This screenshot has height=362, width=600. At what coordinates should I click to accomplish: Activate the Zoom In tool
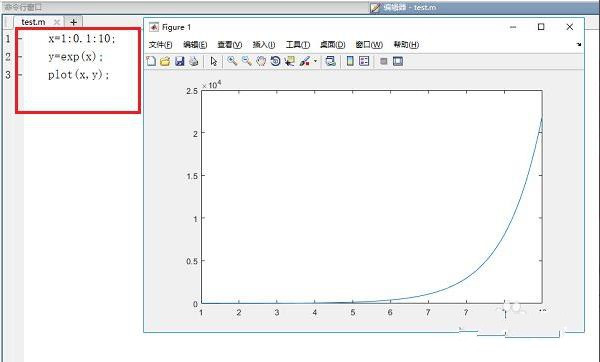click(232, 61)
